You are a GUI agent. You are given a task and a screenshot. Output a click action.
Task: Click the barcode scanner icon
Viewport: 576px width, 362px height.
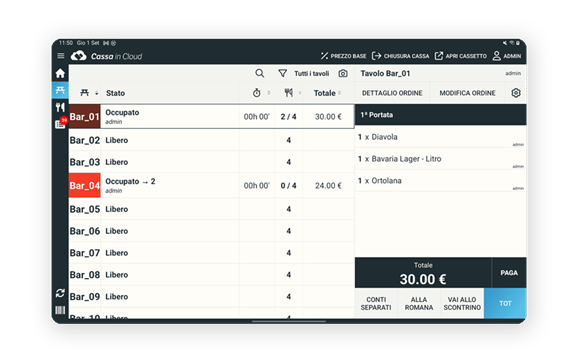(x=60, y=310)
